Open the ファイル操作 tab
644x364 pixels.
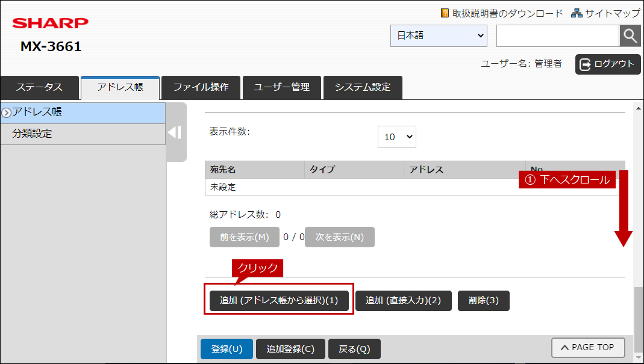pos(201,87)
